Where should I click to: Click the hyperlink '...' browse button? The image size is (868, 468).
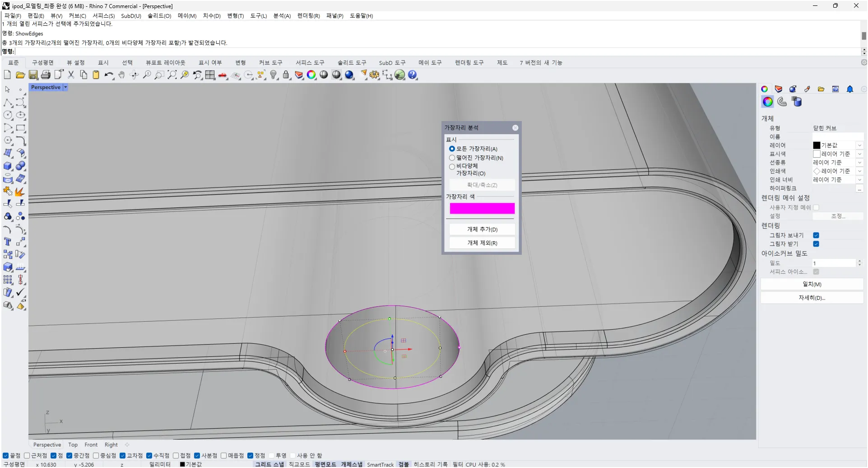(859, 189)
